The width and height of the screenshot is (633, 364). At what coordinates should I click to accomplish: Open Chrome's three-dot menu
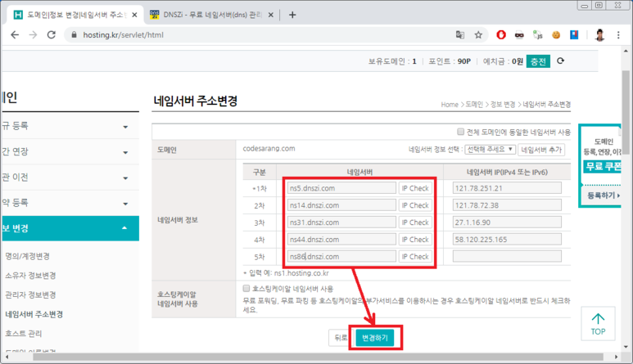pyautogui.click(x=618, y=35)
